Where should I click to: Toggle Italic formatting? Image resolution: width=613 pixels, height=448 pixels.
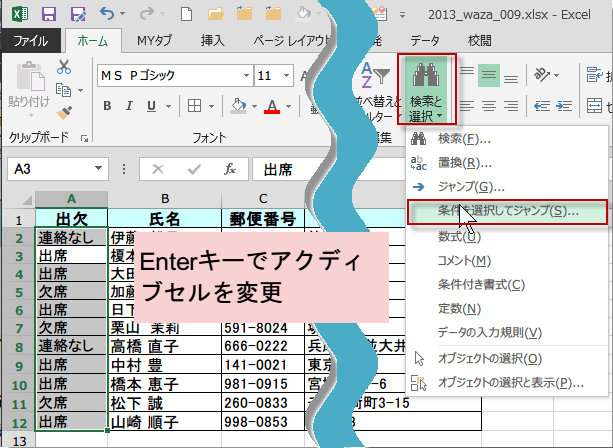(x=129, y=106)
